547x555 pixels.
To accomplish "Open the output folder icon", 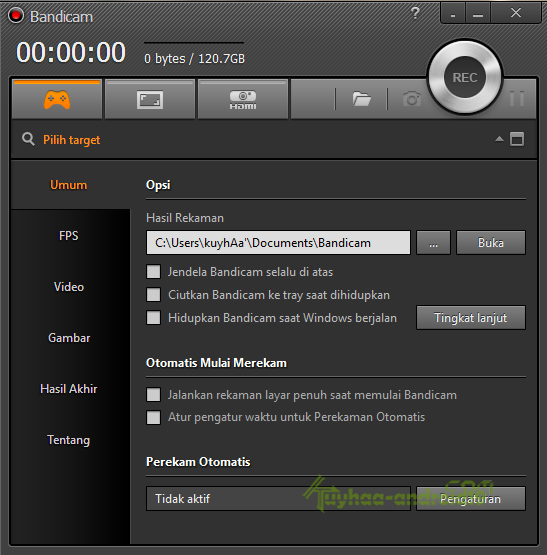I will pyautogui.click(x=361, y=99).
